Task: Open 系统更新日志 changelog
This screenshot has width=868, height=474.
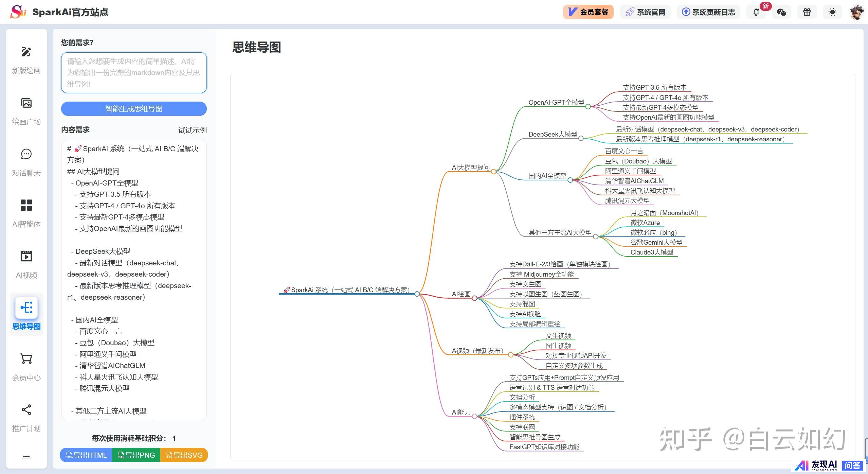Action: [709, 12]
